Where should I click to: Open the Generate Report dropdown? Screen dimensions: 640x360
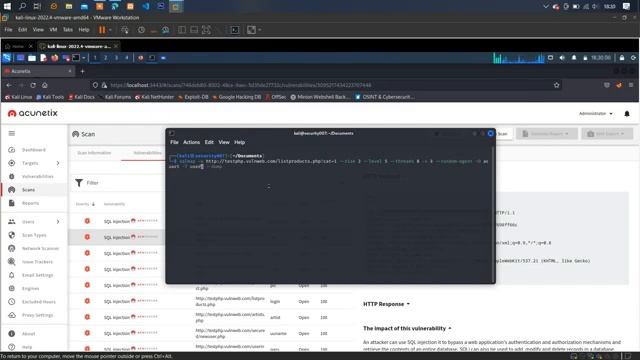click(547, 134)
